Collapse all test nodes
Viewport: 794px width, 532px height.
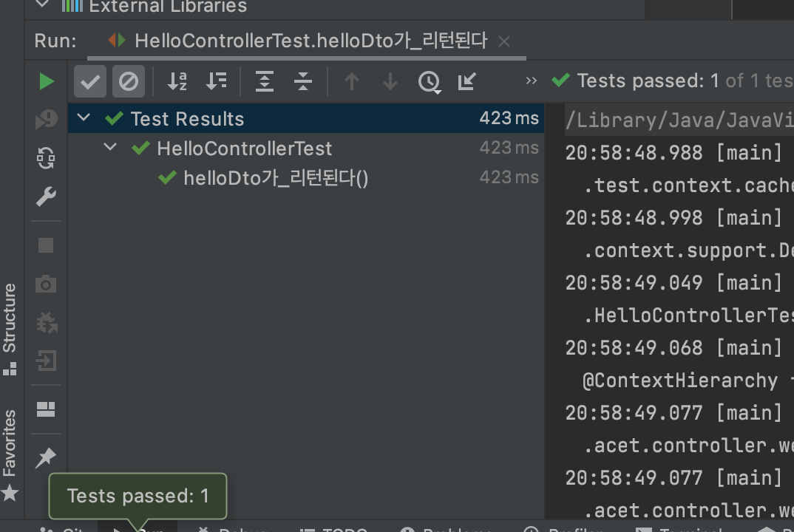[303, 81]
